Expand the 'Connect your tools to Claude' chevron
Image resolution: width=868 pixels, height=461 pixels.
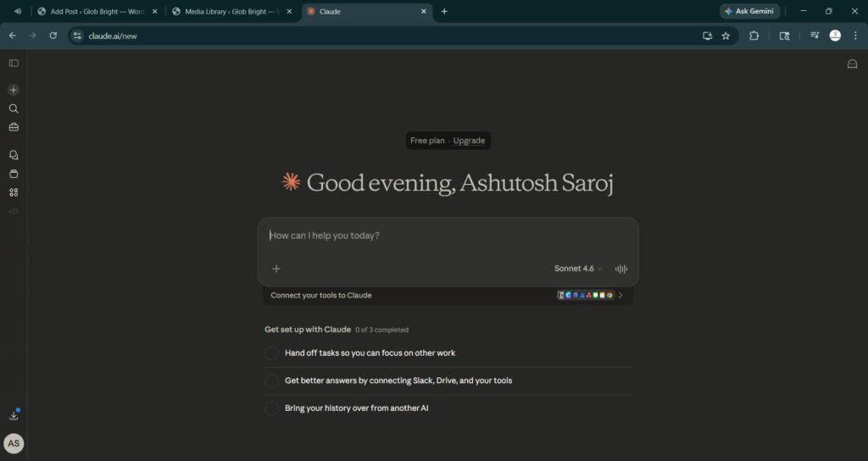pyautogui.click(x=620, y=296)
